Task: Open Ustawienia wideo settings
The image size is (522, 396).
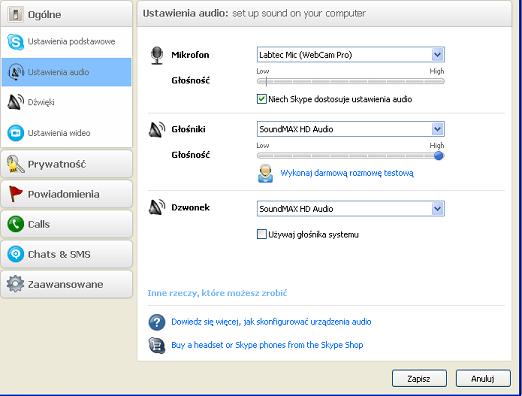Action: tap(67, 133)
